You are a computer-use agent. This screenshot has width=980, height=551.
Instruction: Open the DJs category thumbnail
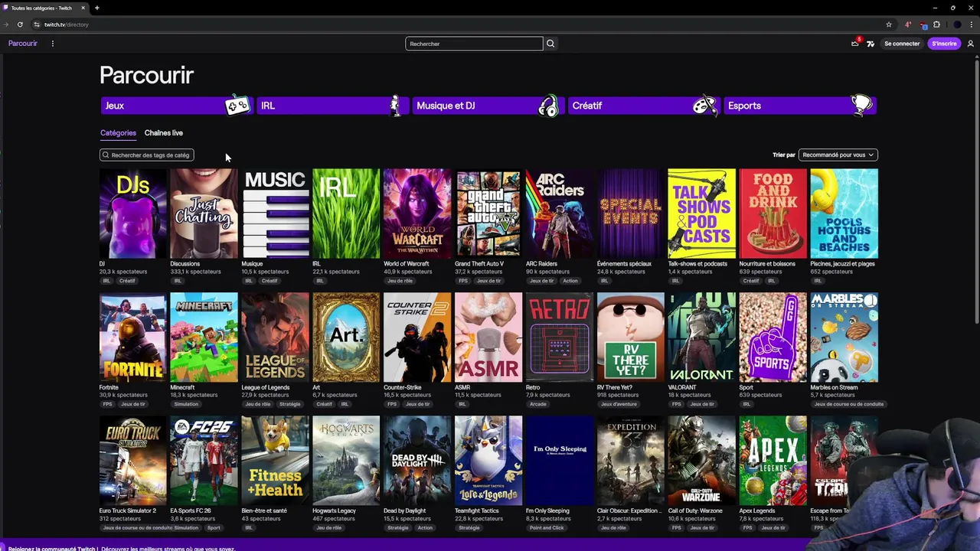[132, 214]
